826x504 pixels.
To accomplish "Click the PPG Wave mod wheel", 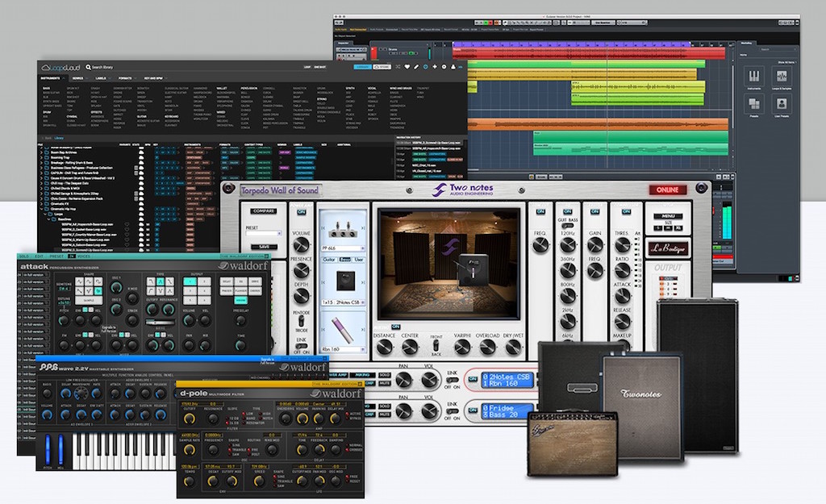I will pos(60,449).
